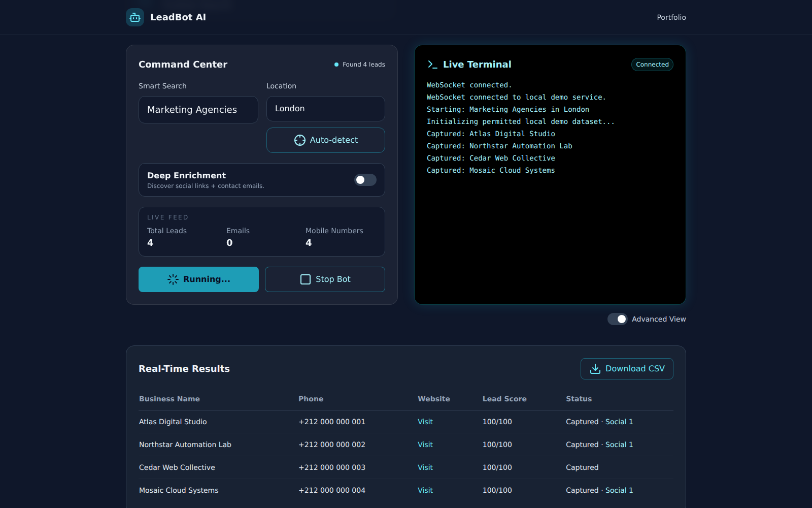Click phone number +212 000 000 001
This screenshot has width=812, height=508.
332,422
